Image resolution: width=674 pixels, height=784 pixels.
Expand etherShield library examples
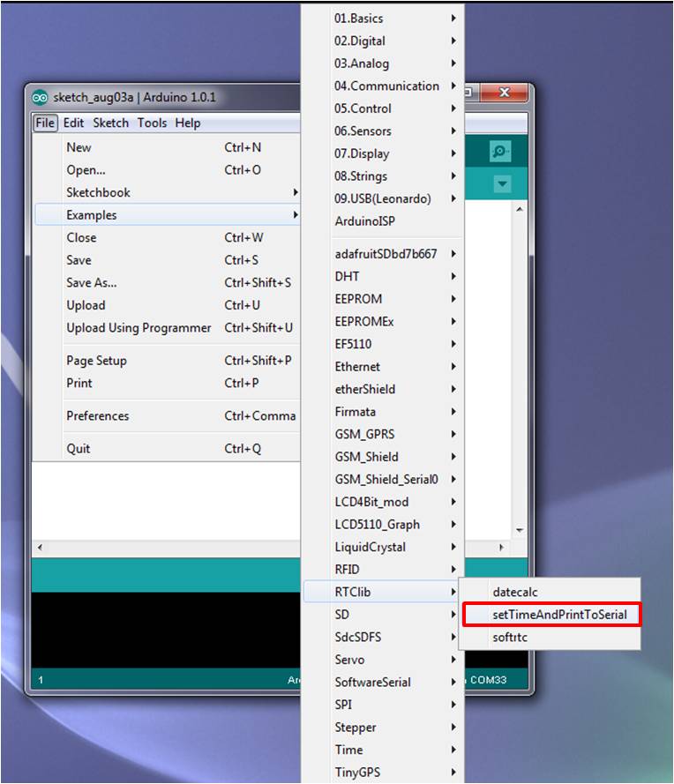tap(383, 389)
